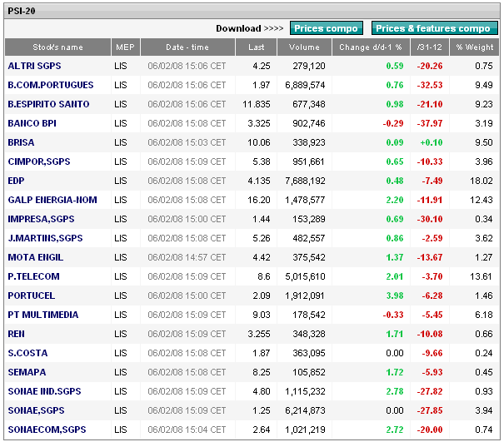
Task: View the P.TELECOM stock details
Action: (34, 276)
